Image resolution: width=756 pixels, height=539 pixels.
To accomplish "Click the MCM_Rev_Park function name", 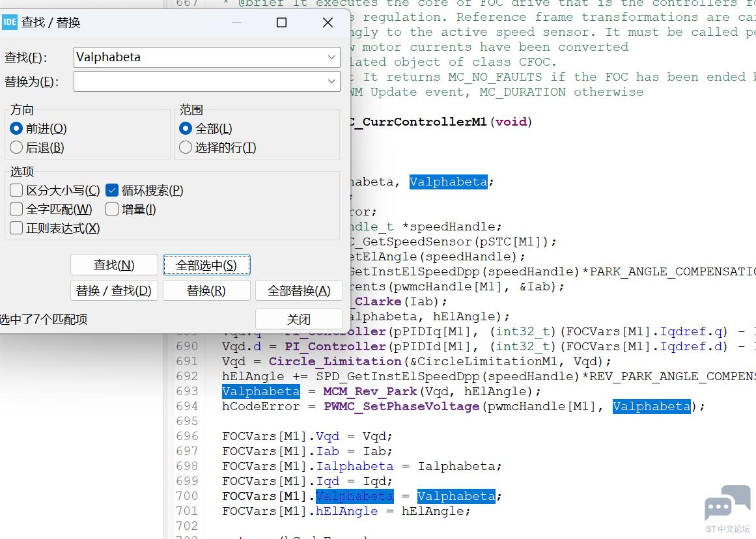I will 370,391.
